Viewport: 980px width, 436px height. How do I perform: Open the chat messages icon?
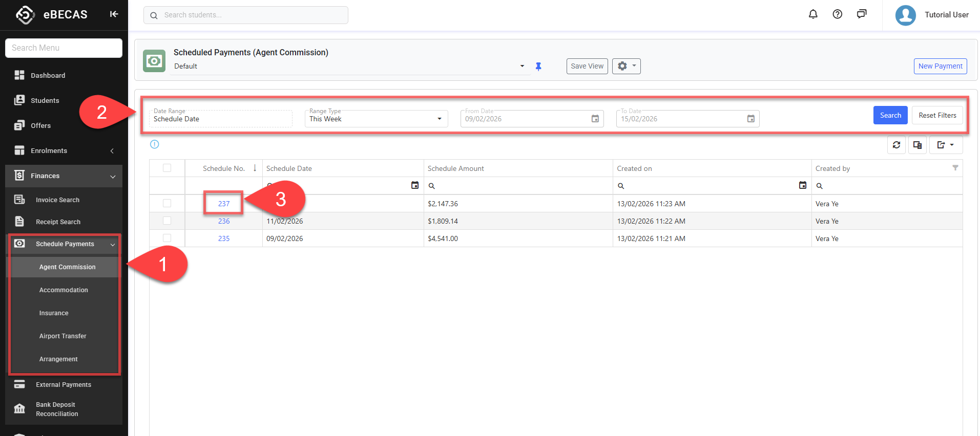(x=862, y=14)
